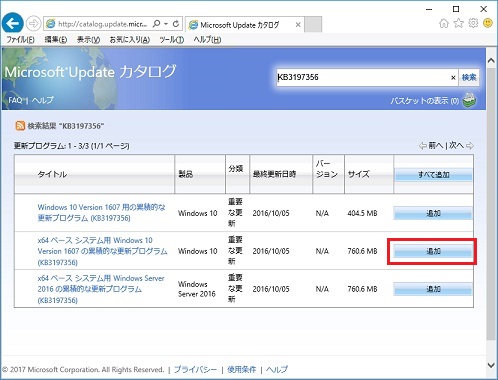Image resolution: width=498 pixels, height=380 pixels.
Task: Click the 検索 search button
Action: [x=469, y=77]
